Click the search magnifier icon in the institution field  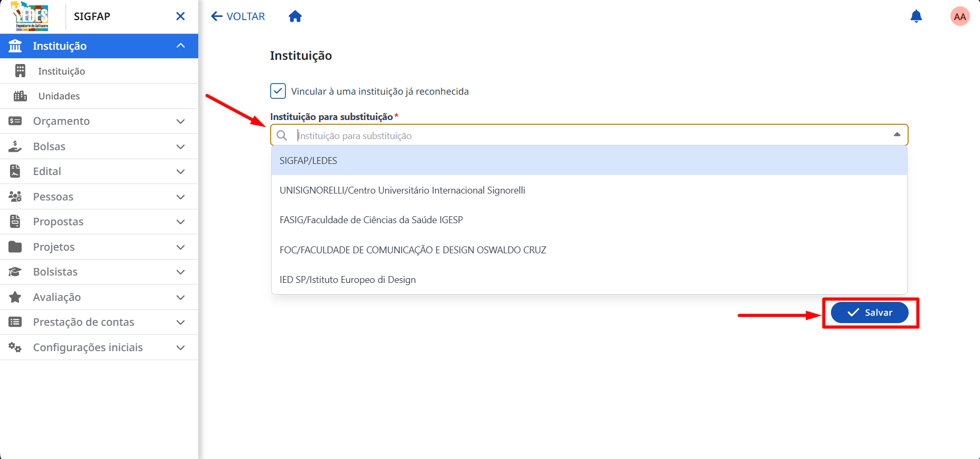click(282, 135)
